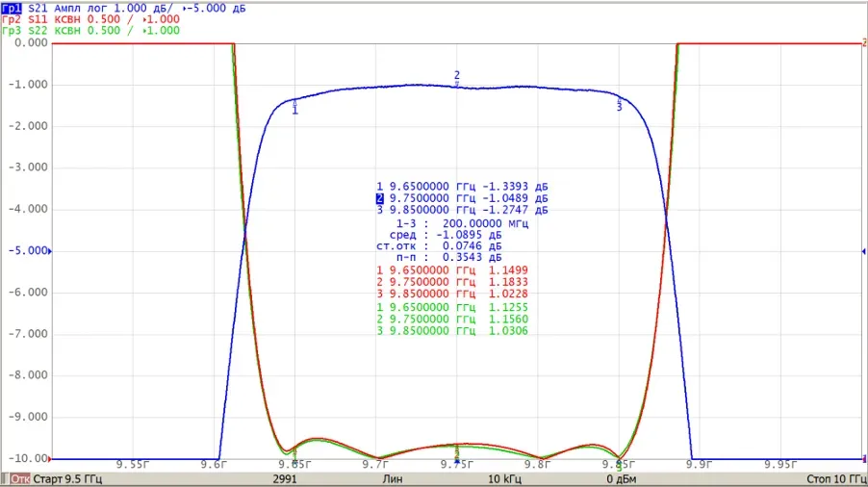868x487 pixels.
Task: Click the blue reference arrow beside -5.000
Action: [x=50, y=251]
